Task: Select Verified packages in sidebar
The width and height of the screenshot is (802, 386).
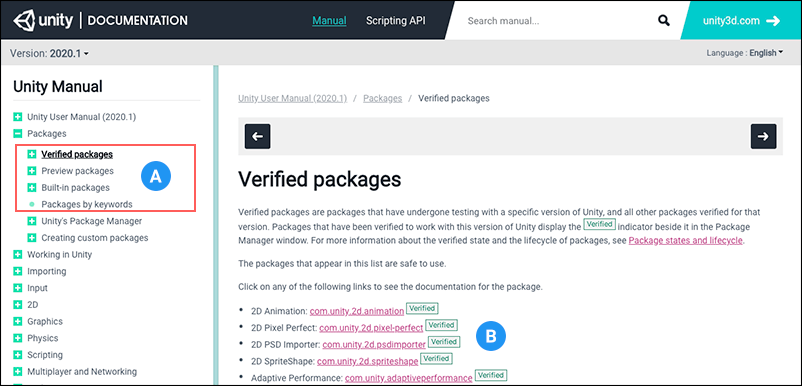Action: pos(77,154)
